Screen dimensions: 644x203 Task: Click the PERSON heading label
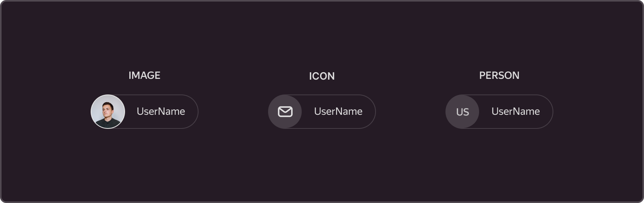[499, 75]
